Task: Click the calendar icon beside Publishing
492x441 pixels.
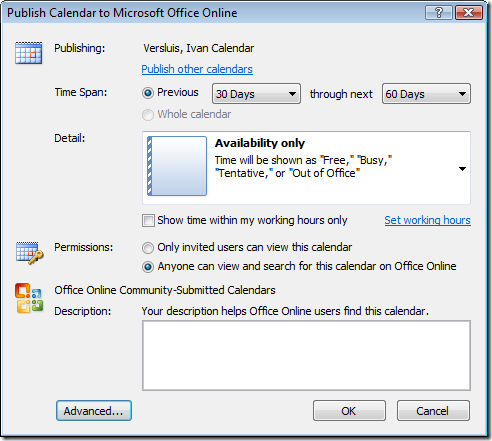Action: point(29,53)
